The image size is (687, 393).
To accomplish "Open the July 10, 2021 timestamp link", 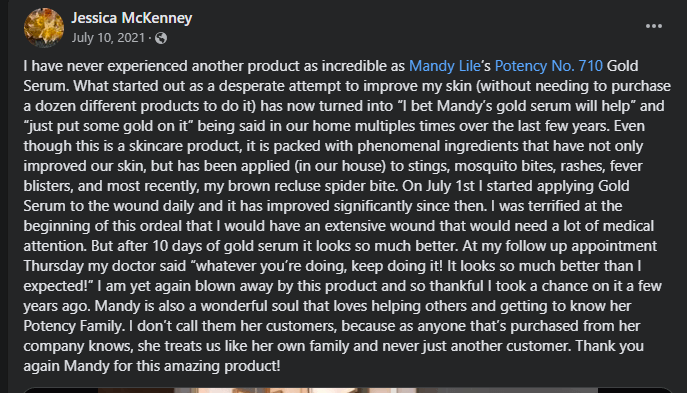I will click(x=108, y=38).
